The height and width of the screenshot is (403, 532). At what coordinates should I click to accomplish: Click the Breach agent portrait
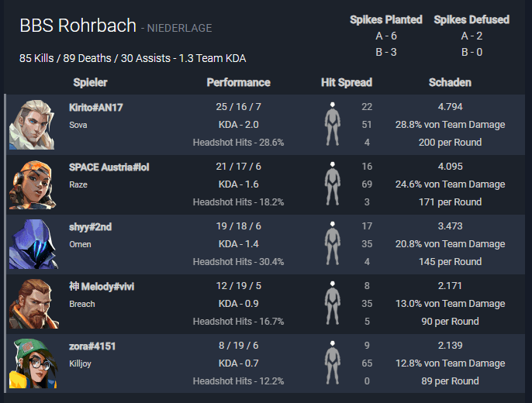click(34, 304)
